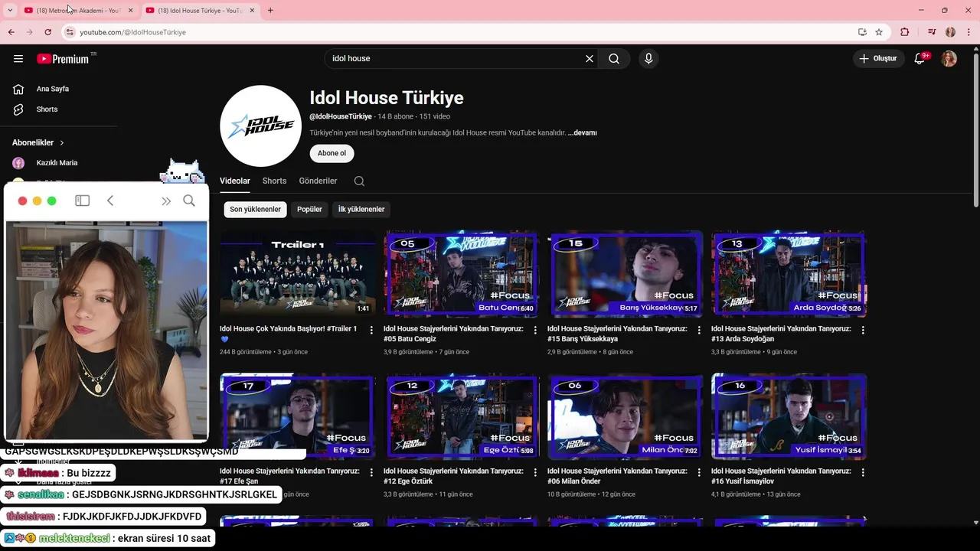The width and height of the screenshot is (980, 551).
Task: Open more options for #13 Arda Soydoğan video
Action: (863, 331)
